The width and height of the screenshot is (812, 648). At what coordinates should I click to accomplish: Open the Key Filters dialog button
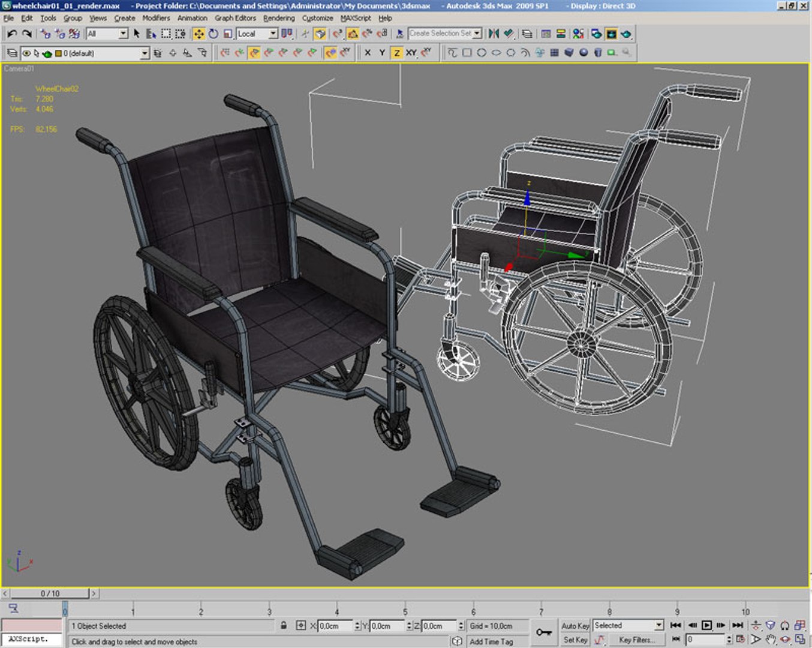point(637,640)
